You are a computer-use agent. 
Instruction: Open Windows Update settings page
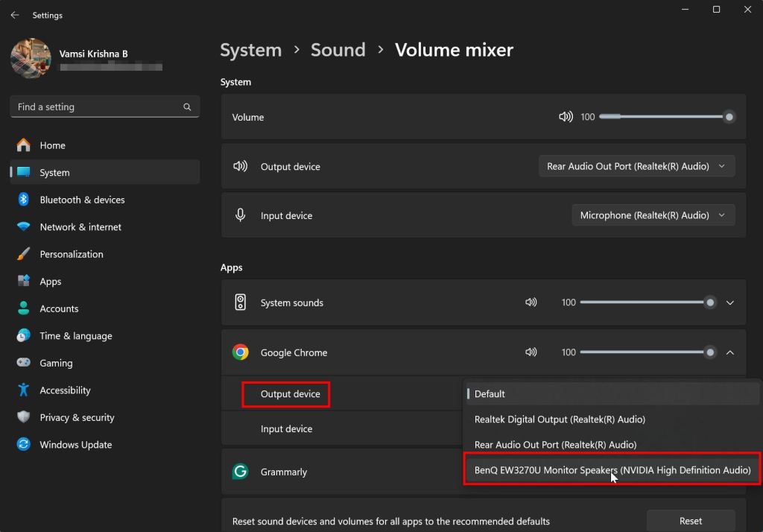pos(75,445)
